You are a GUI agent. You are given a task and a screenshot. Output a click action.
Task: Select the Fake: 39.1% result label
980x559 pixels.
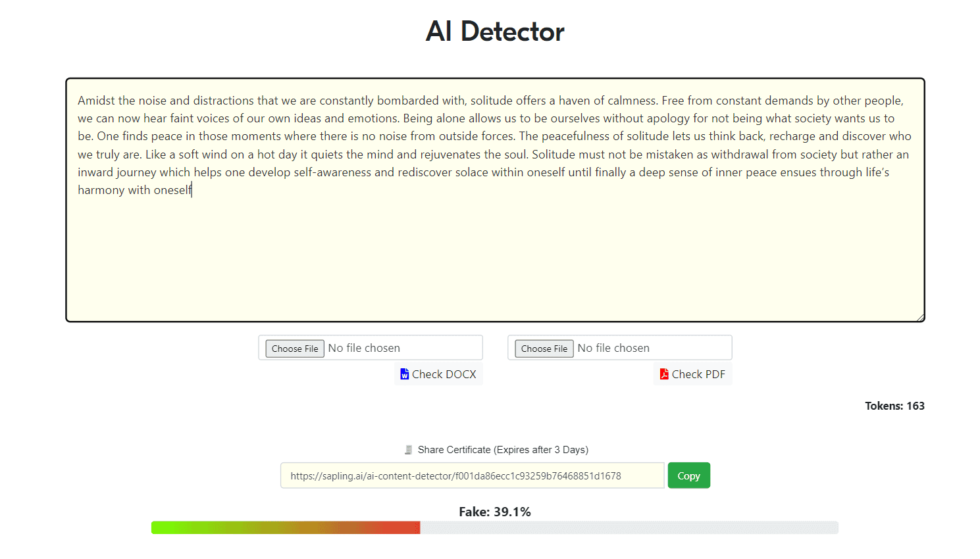click(495, 512)
